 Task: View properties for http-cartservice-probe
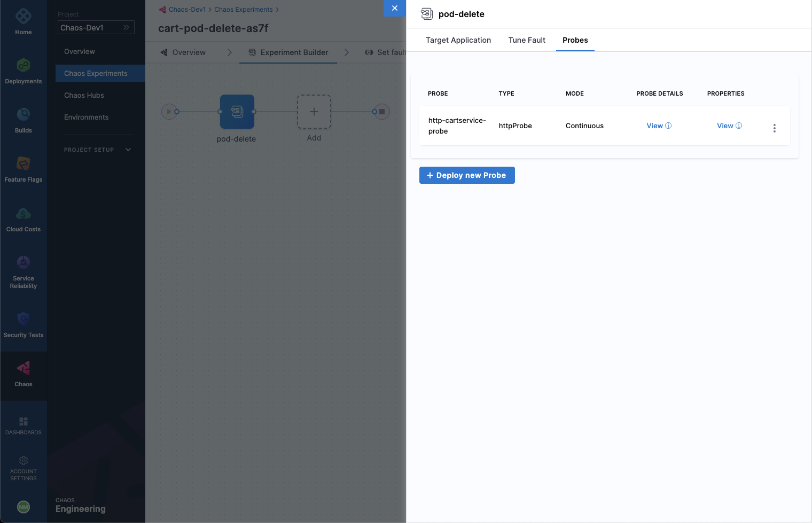tap(725, 126)
